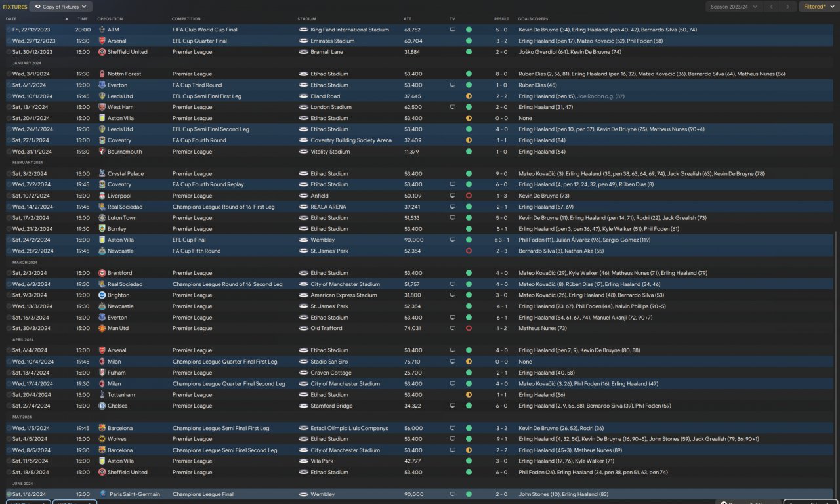Open the 1 - 3 result against Liverpool
This screenshot has width=840, height=504.
[501, 196]
